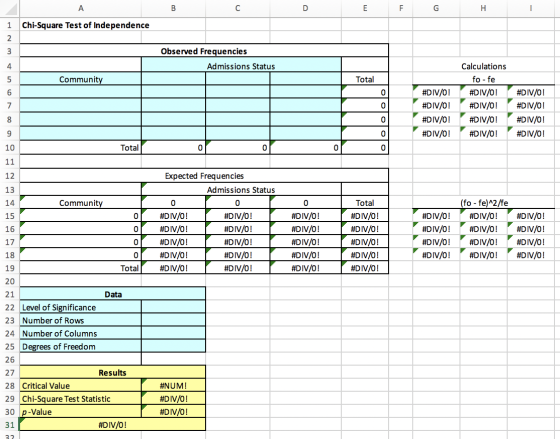The height and width of the screenshot is (439, 560).
Task: Select the merged #DIV/0! cell in row 31
Action: pyautogui.click(x=112, y=424)
